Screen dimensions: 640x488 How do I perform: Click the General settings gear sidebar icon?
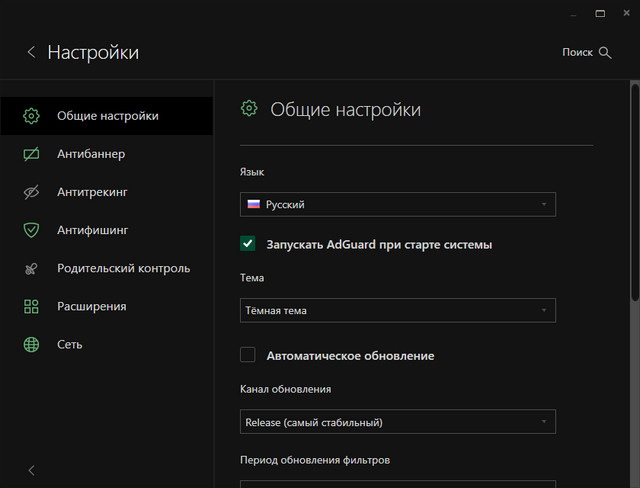pyautogui.click(x=31, y=116)
